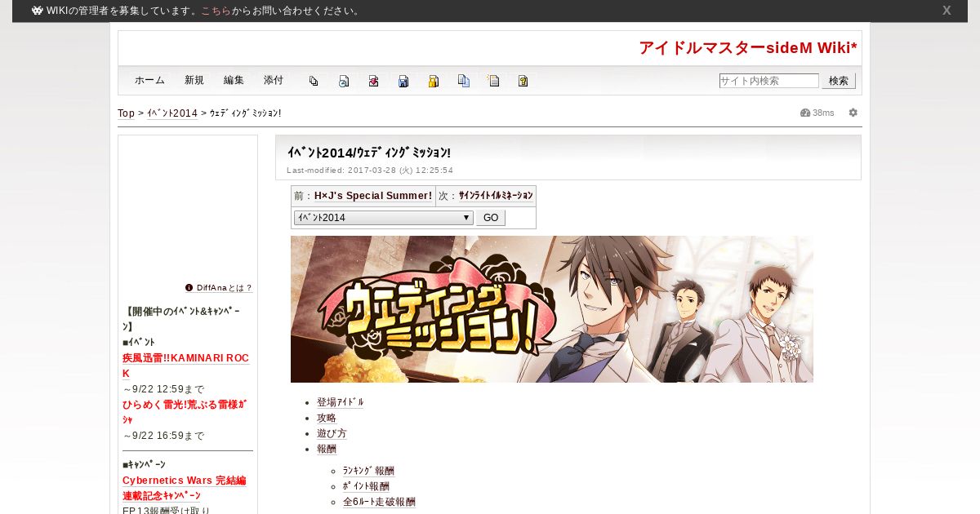Jump to 攻略 section

(x=327, y=418)
